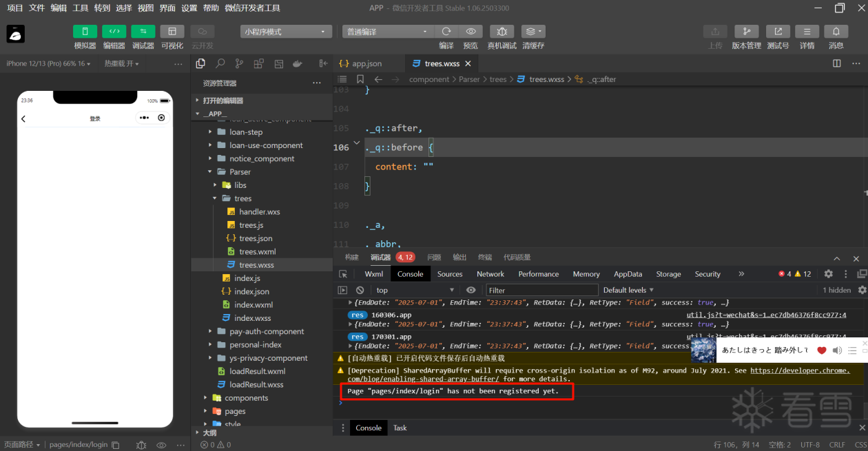This screenshot has height=451, width=868.
Task: Open the iPhone 12/13 device dropdown
Action: tap(48, 63)
